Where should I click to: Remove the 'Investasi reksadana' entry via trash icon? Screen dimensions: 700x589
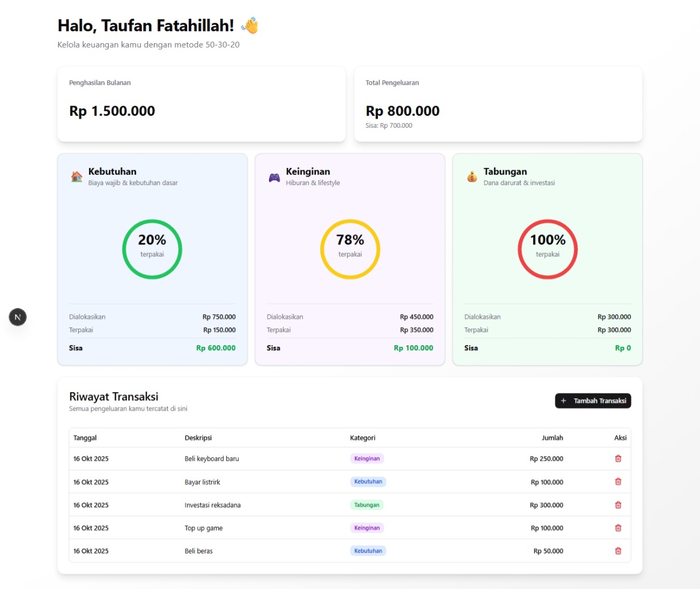pos(618,504)
